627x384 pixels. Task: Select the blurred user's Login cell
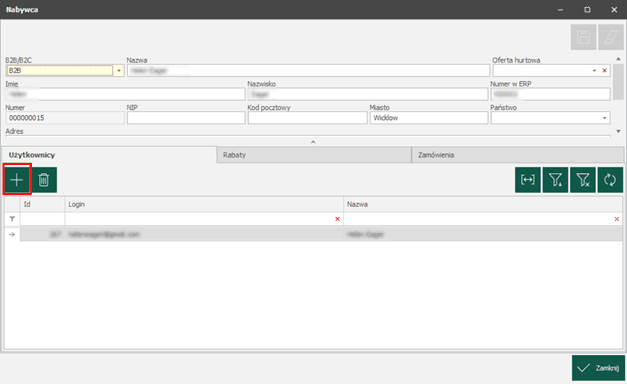tap(204, 234)
